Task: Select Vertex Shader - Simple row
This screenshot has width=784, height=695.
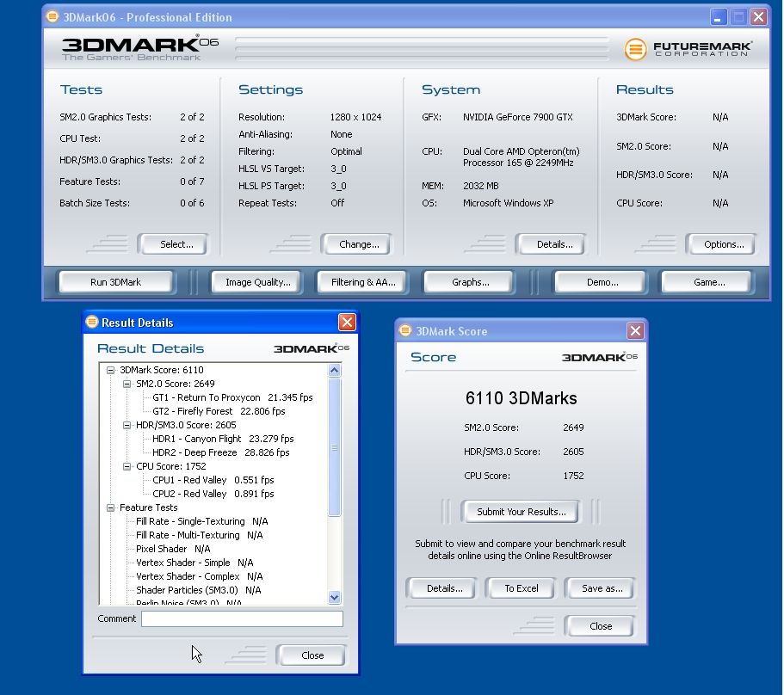Action: 194,563
